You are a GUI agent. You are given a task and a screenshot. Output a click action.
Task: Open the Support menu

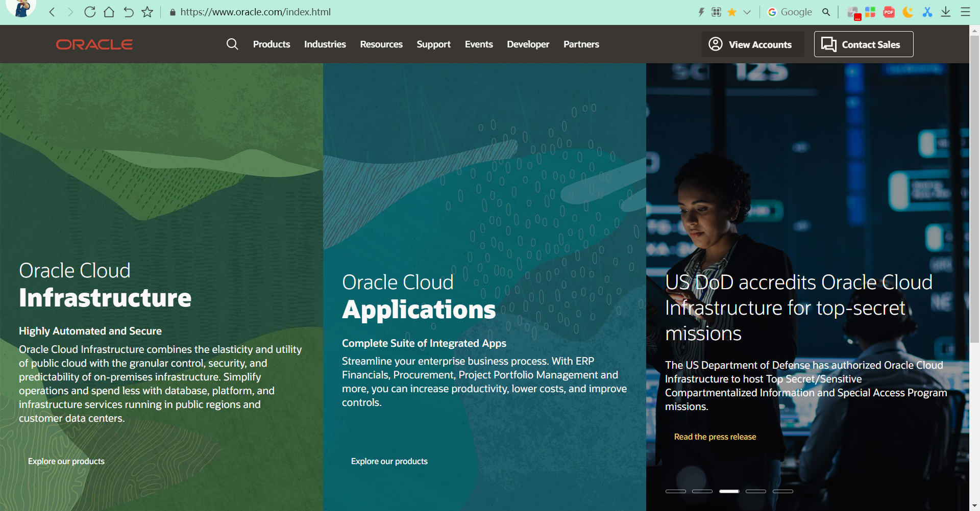[433, 44]
